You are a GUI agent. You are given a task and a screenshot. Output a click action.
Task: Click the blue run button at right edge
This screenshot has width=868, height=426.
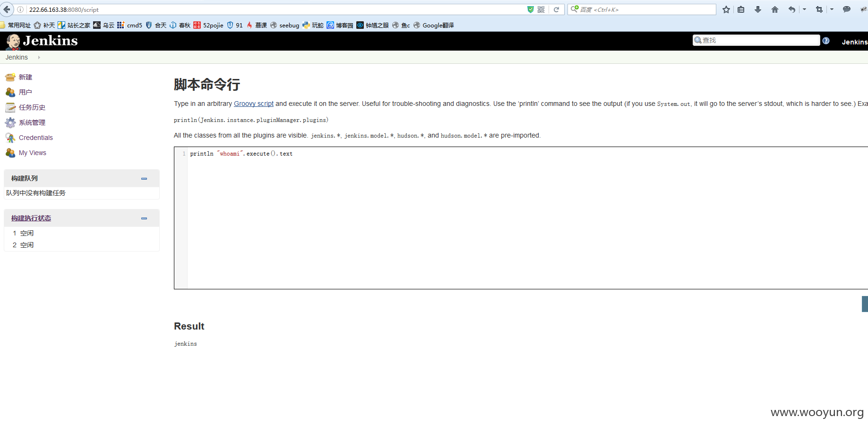click(x=865, y=304)
